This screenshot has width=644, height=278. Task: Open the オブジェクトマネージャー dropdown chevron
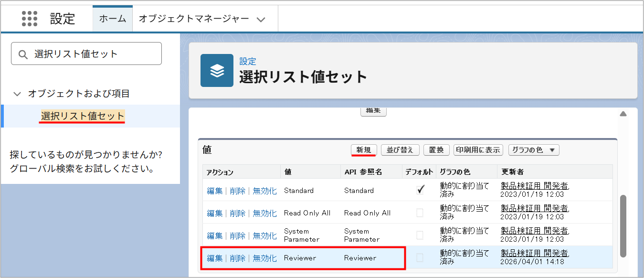[x=261, y=18]
